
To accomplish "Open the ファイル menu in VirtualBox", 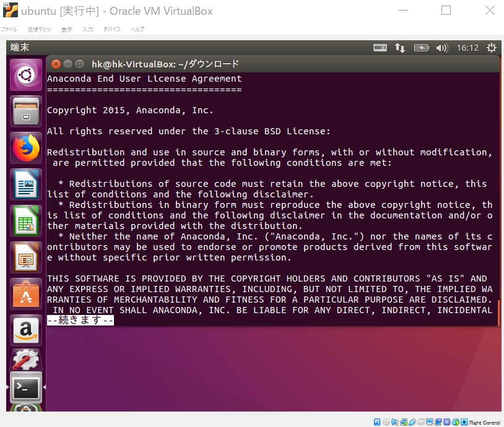I will [9, 29].
